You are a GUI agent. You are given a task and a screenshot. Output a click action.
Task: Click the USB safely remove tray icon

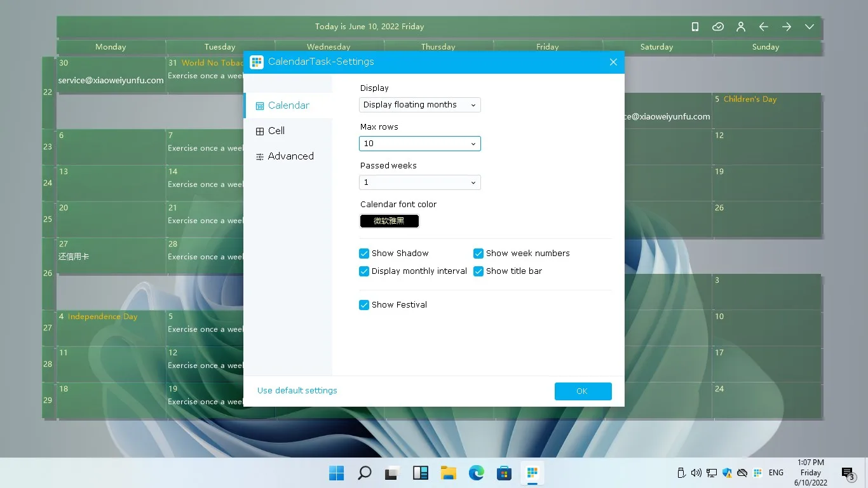click(x=681, y=473)
